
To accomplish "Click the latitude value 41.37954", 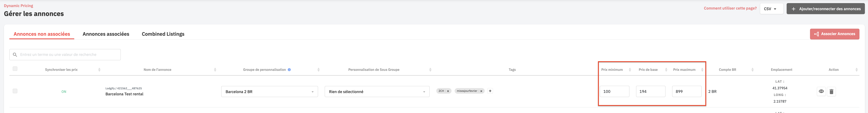I will point(780,88).
